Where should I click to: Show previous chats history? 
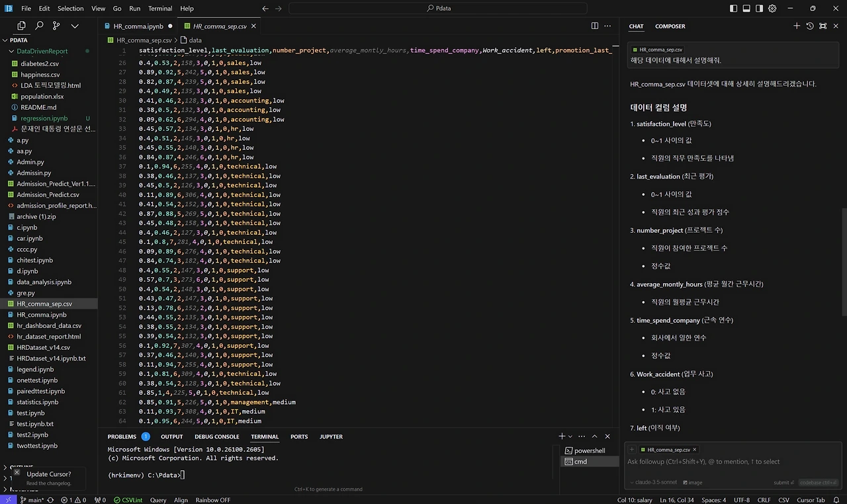pos(810,26)
